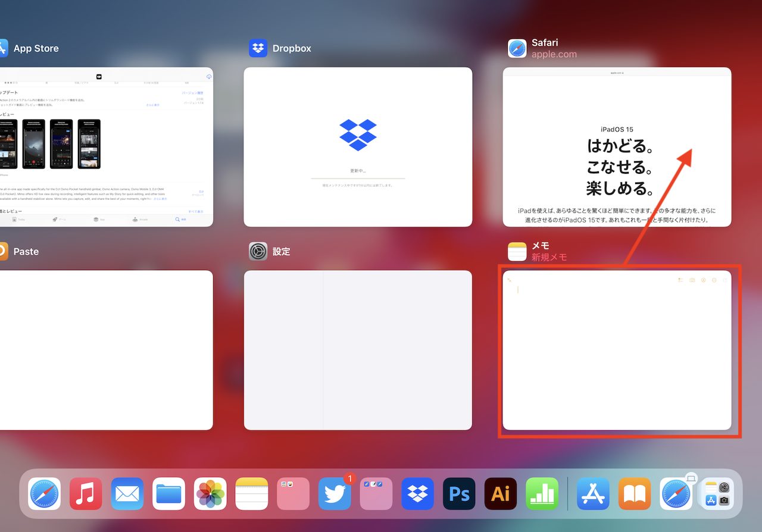Switch to the メモ new note card

click(x=617, y=350)
